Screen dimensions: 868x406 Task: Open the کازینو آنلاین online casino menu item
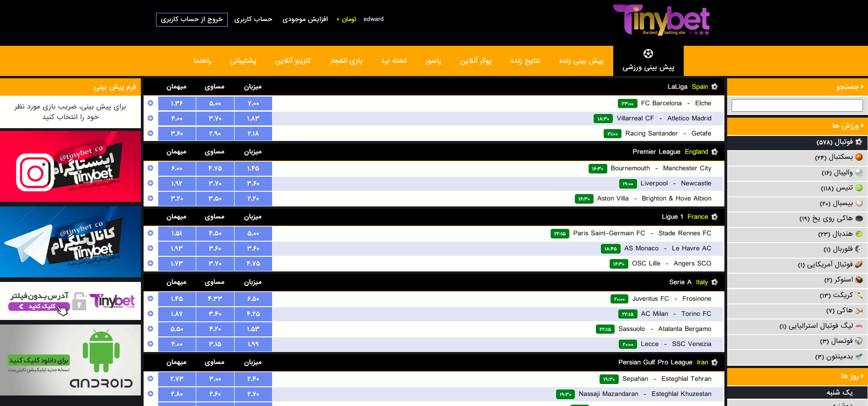click(293, 60)
